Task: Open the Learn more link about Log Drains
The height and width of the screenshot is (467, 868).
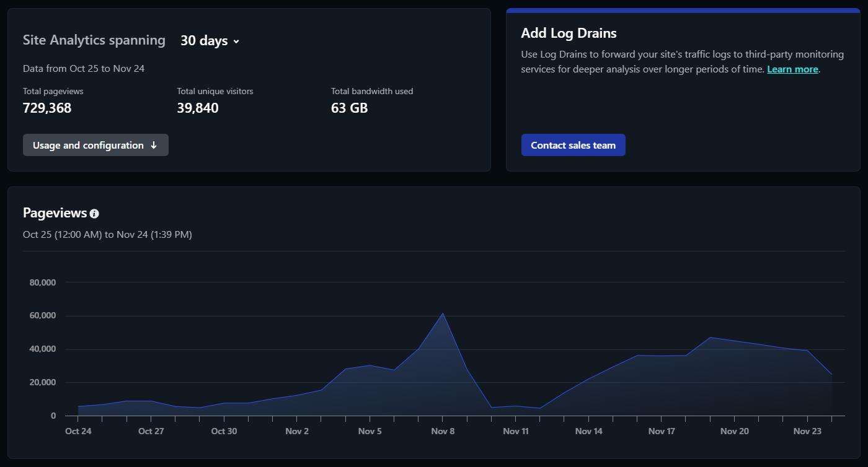Action: [x=792, y=69]
